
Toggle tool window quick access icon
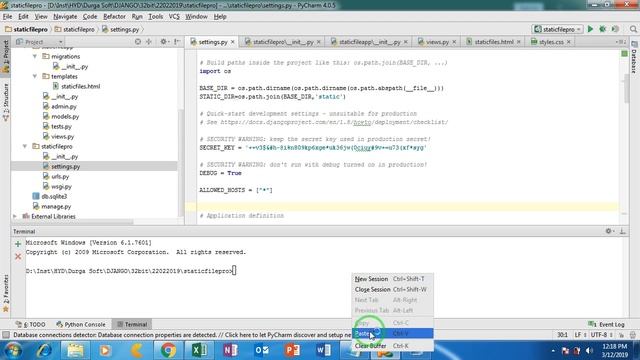[x=6, y=335]
